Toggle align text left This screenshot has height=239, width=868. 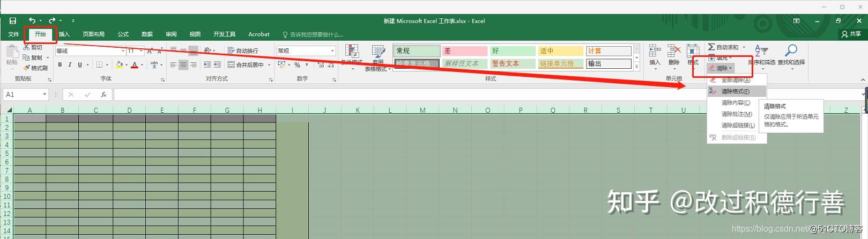tap(173, 64)
